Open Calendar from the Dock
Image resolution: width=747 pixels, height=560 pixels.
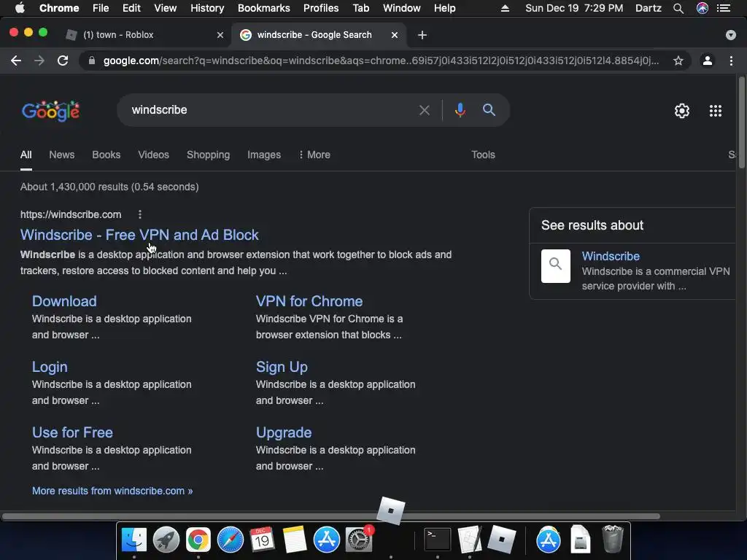[262, 540]
